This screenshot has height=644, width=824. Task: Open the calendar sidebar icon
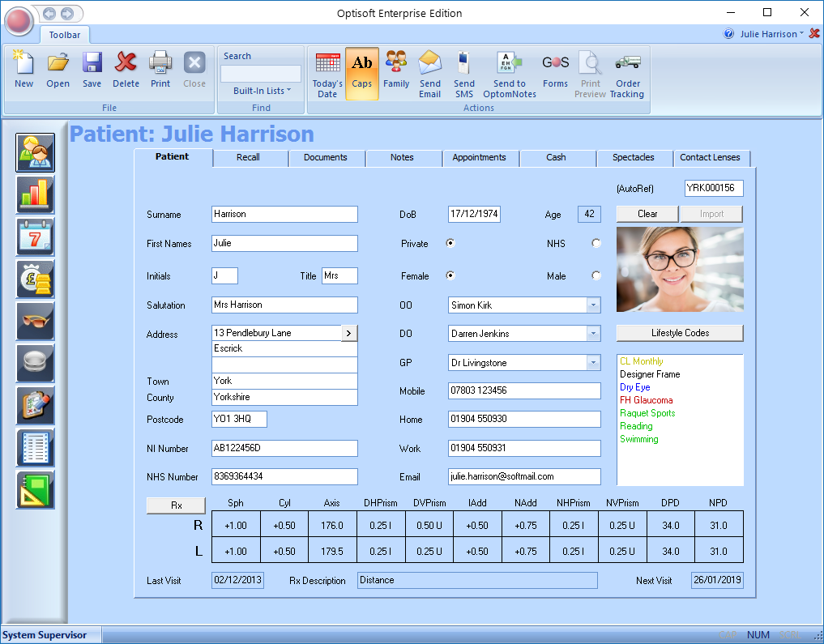35,237
